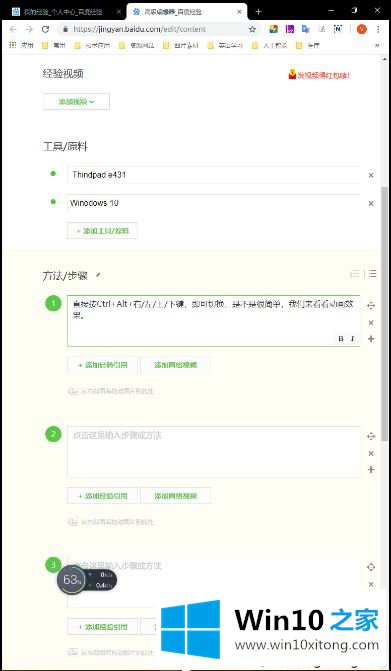Screen dimensions: 391x671
Task: Open the apps grid in bookmarks bar
Action: [x=13, y=45]
